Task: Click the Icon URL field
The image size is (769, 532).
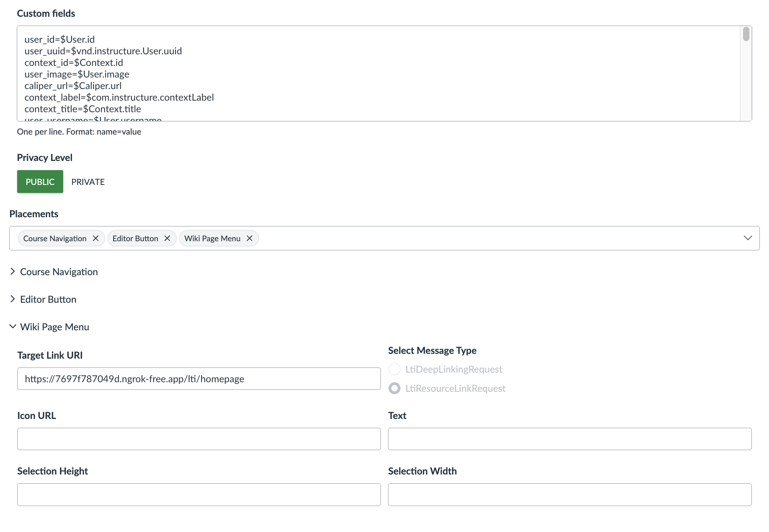Action: point(199,439)
